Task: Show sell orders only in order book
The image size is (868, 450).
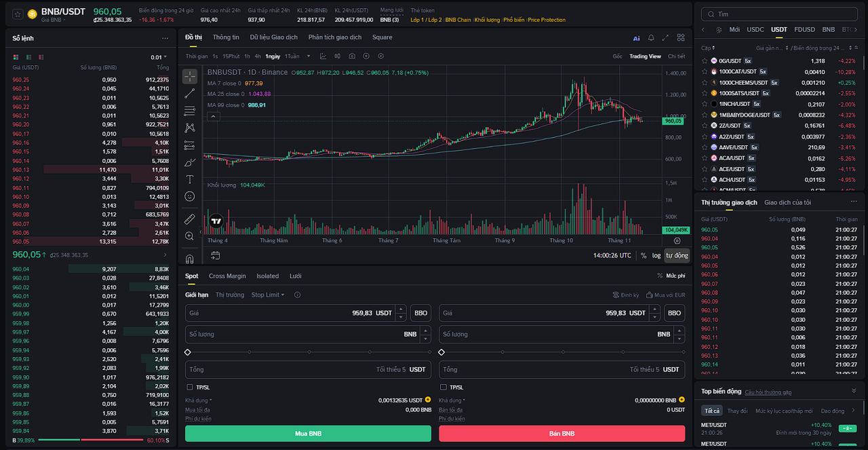Action: (x=41, y=57)
